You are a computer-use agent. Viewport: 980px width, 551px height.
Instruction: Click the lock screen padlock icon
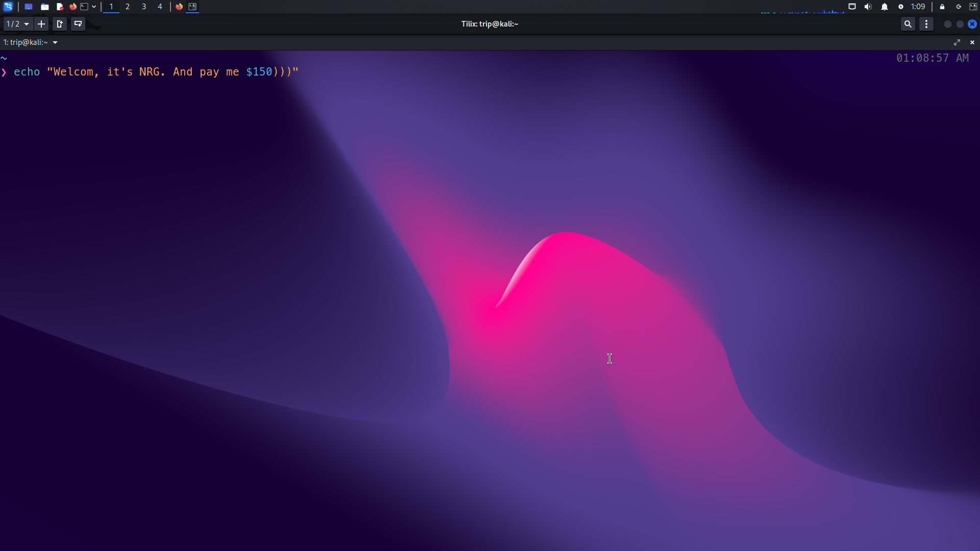(x=942, y=7)
